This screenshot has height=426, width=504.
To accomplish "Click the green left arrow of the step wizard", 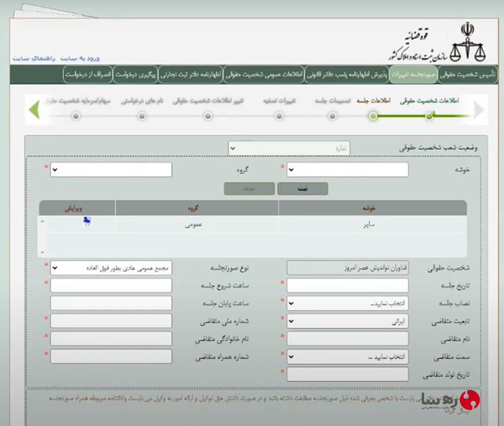I will coord(34,109).
